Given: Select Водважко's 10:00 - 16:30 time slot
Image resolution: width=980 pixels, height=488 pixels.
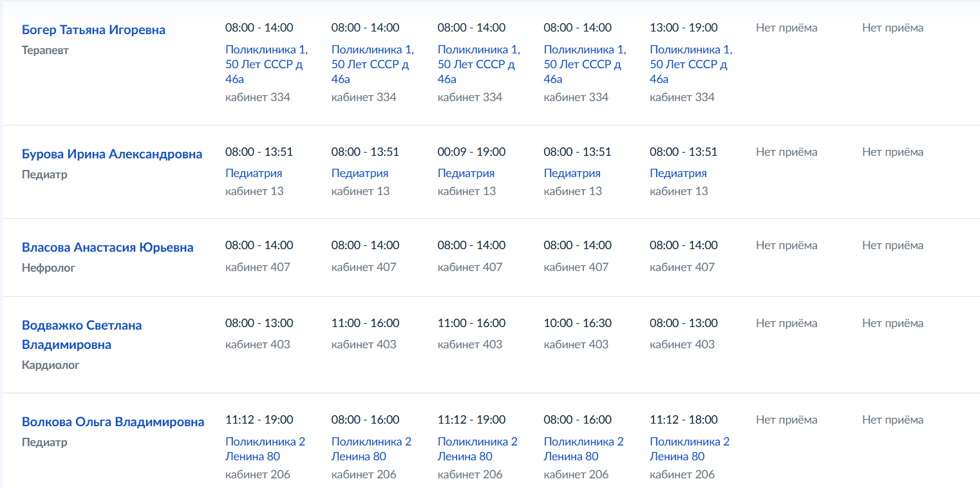Looking at the screenshot, I should click(x=578, y=323).
